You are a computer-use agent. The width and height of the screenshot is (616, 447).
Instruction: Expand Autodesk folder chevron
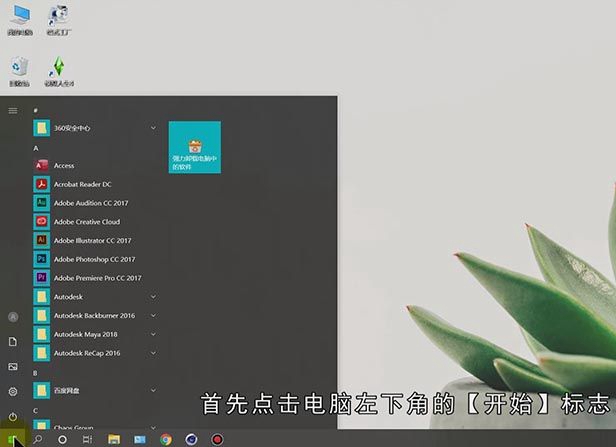click(153, 297)
